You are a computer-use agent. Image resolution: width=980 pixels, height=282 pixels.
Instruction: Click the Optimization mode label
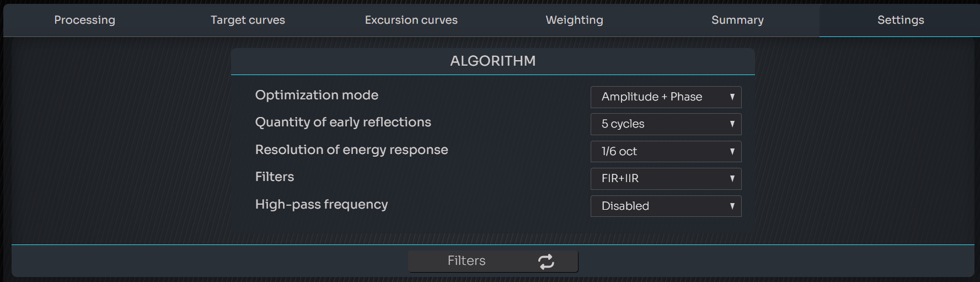point(317,95)
